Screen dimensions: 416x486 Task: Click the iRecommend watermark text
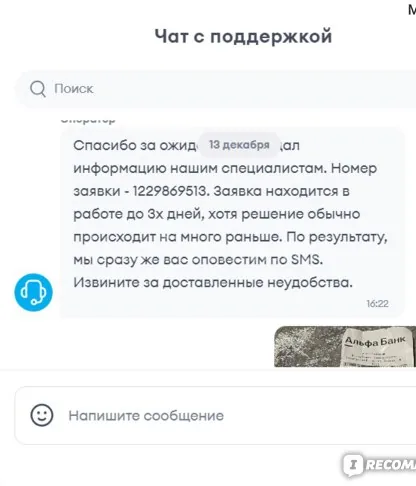(x=391, y=464)
